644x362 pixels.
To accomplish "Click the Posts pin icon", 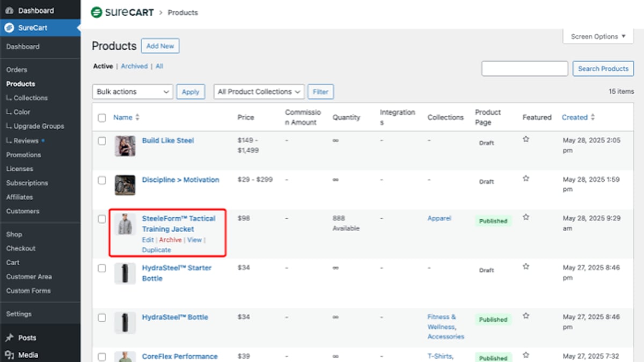I will [x=9, y=338].
